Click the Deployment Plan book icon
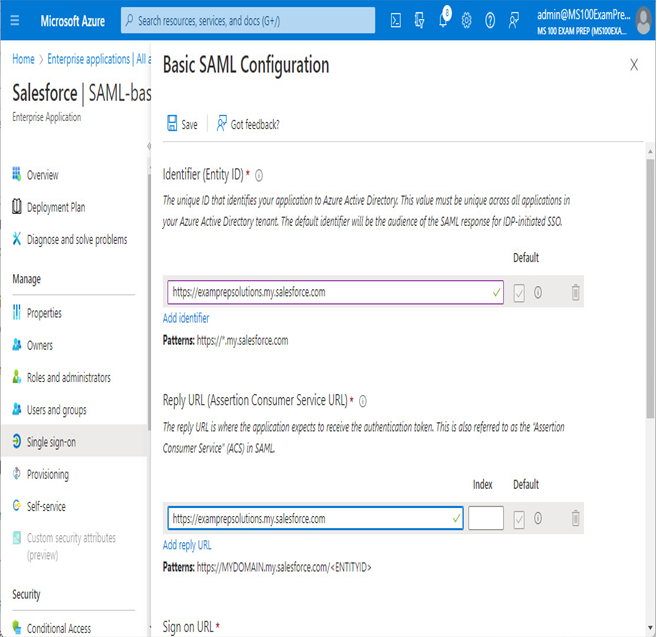The image size is (657, 637). click(x=17, y=206)
